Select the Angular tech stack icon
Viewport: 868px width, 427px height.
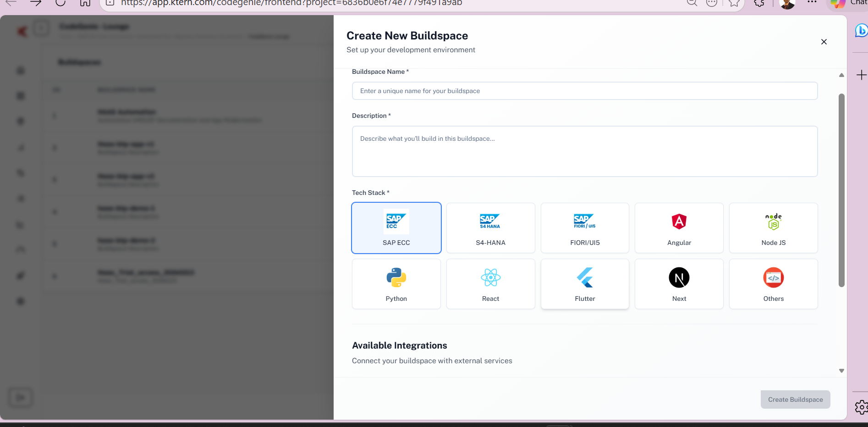coord(679,222)
